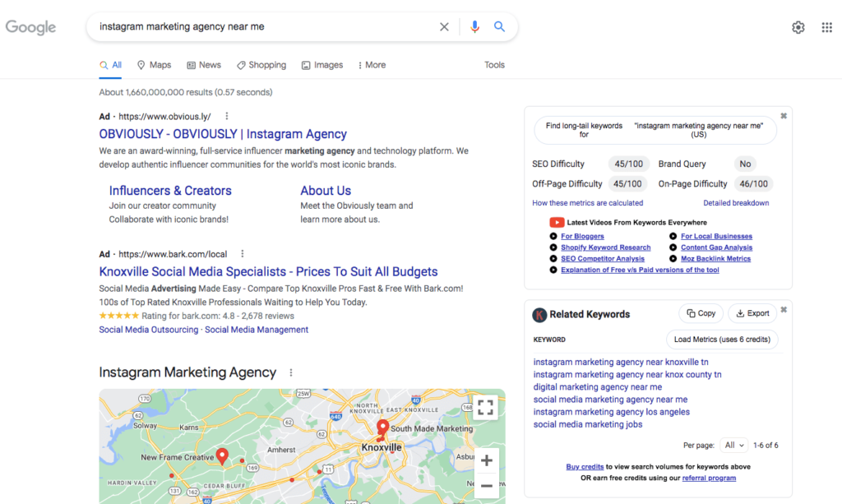
Task: Open Content Gap Analysis video link
Action: pos(716,247)
